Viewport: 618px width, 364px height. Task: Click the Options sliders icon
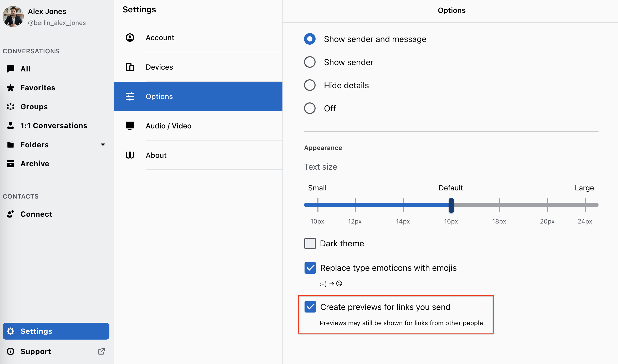click(x=130, y=96)
